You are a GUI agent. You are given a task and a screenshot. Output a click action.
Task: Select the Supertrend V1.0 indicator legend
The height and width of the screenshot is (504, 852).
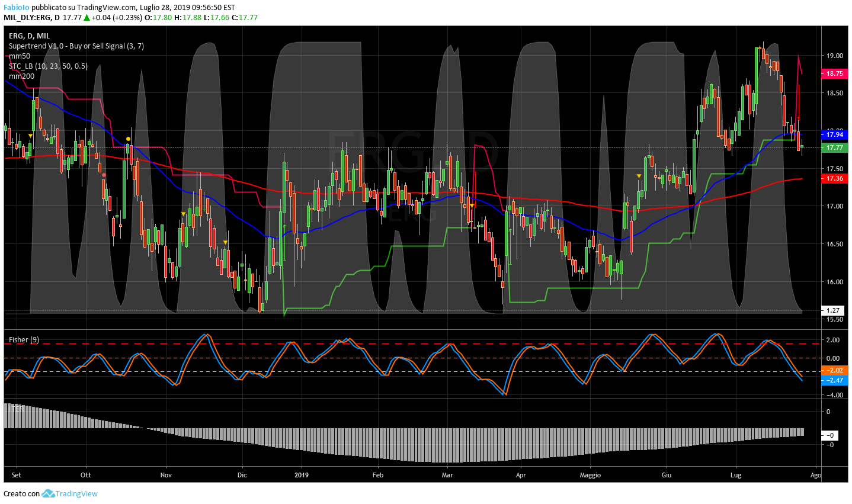click(76, 46)
